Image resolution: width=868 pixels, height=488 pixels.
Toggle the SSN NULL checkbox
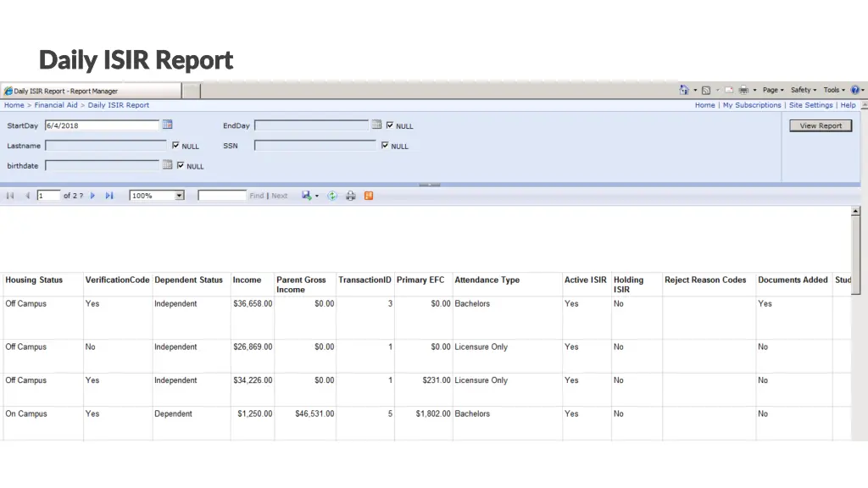click(385, 145)
